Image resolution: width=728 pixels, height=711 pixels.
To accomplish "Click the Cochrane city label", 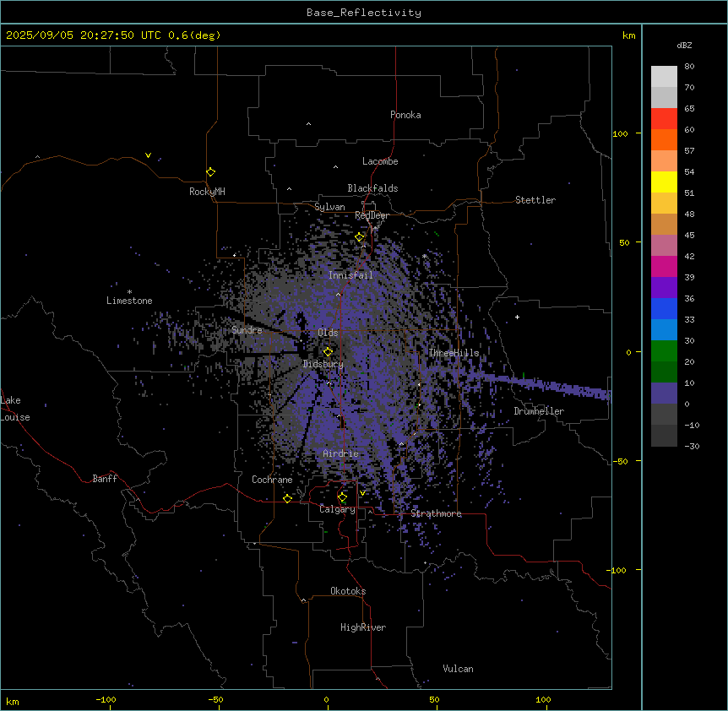I will point(272,480).
